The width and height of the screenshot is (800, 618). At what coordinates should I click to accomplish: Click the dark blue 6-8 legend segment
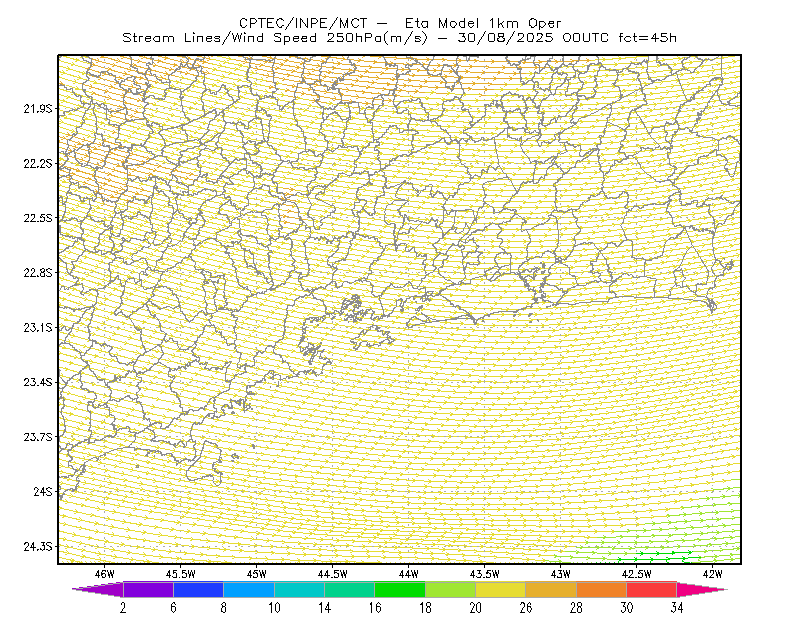coord(198,589)
